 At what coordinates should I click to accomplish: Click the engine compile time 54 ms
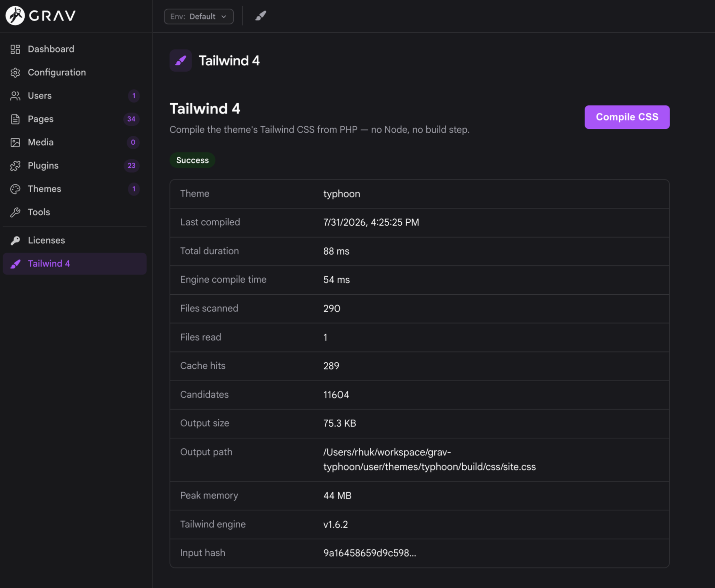[x=336, y=280]
